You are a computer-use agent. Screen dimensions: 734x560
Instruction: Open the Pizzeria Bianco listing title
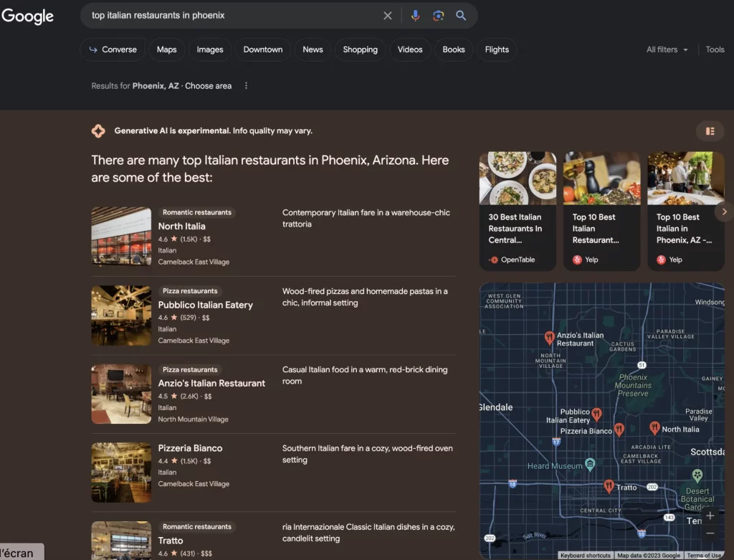point(190,448)
